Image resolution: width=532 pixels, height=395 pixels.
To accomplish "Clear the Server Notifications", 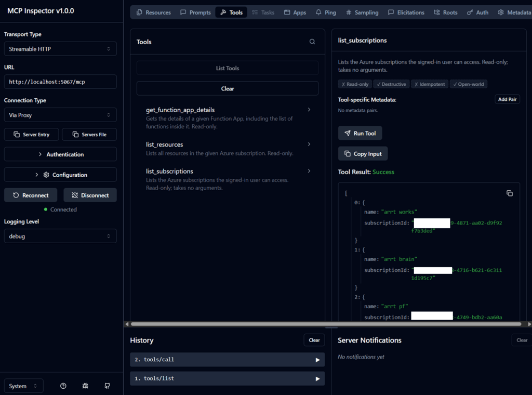I will click(522, 340).
